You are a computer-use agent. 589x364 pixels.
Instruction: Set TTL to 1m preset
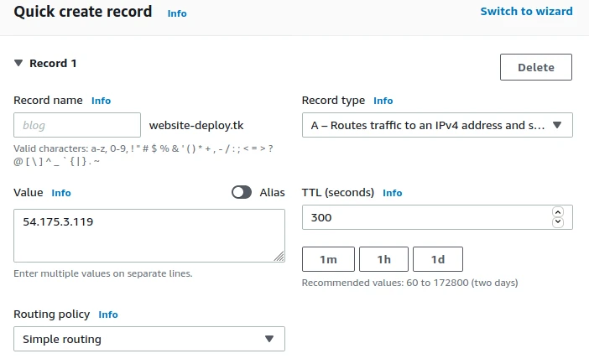(328, 259)
